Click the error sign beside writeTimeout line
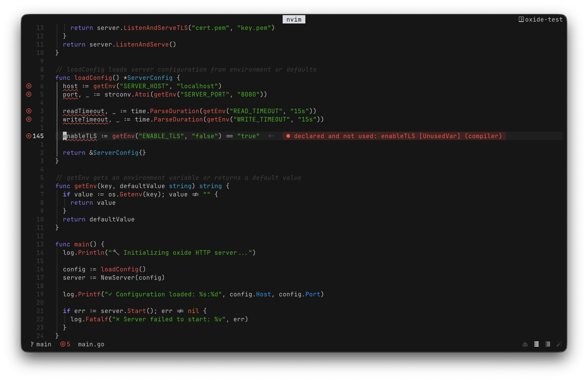Viewport: 588px width, 380px height. [29, 119]
